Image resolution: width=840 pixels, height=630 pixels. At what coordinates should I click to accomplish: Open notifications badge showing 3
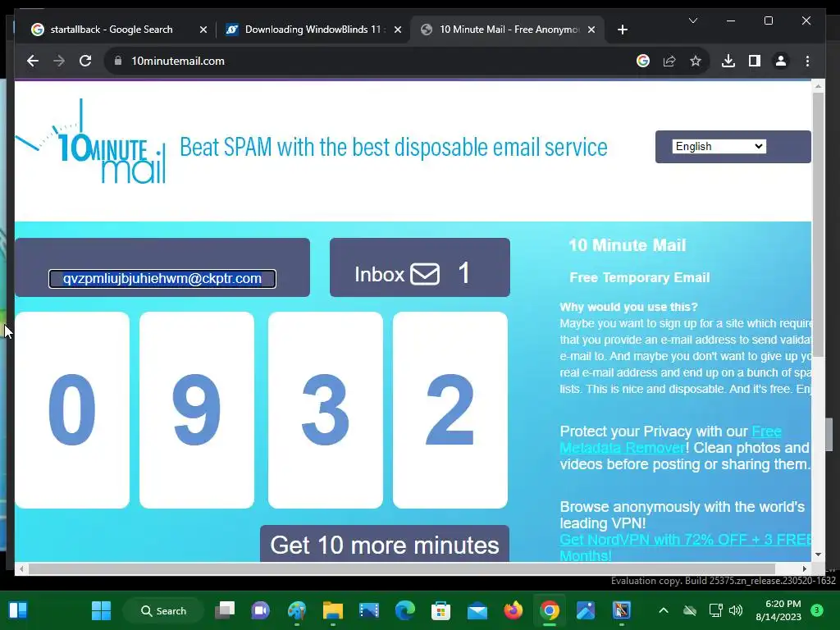coord(817,610)
